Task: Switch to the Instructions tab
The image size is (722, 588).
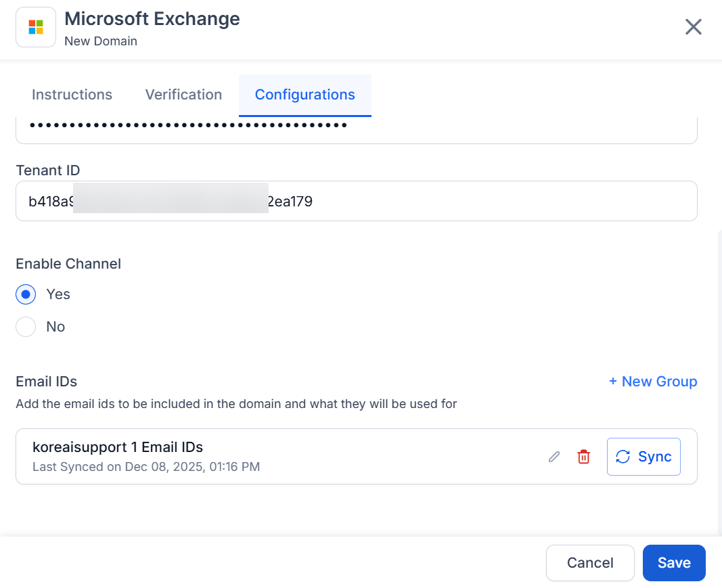Action: pos(72,95)
